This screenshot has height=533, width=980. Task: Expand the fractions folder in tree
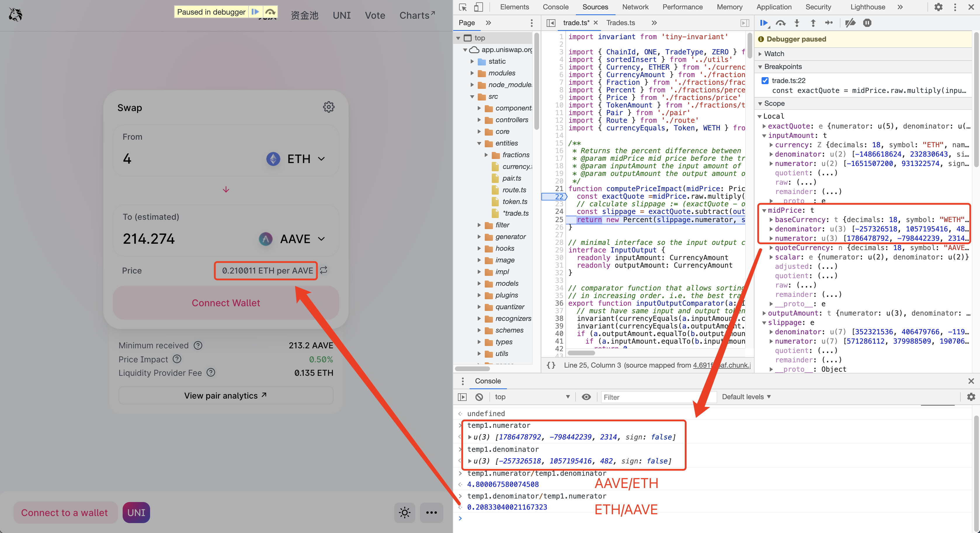point(486,155)
